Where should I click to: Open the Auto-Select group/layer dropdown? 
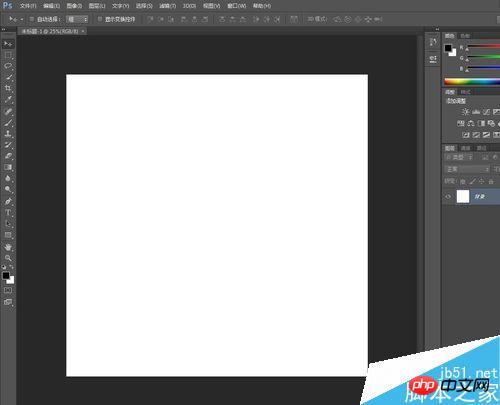[77, 19]
